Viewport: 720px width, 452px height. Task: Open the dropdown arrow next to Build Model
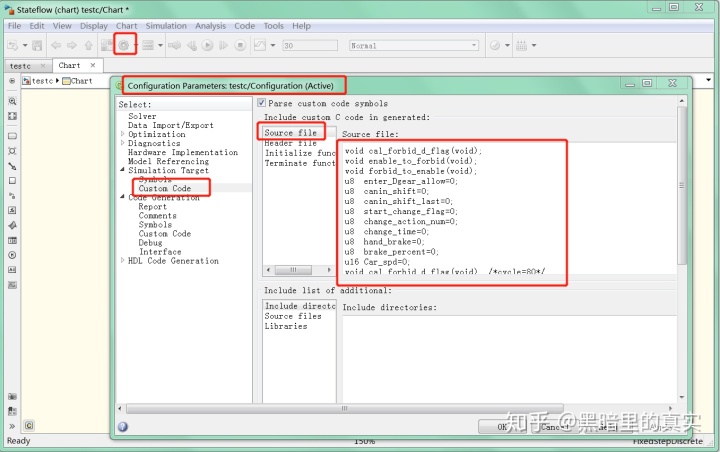tap(534, 45)
